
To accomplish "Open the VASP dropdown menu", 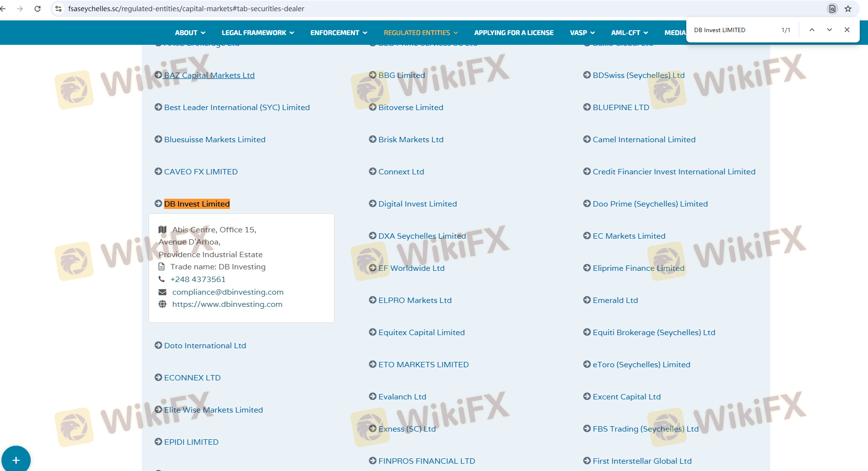I will (x=583, y=33).
